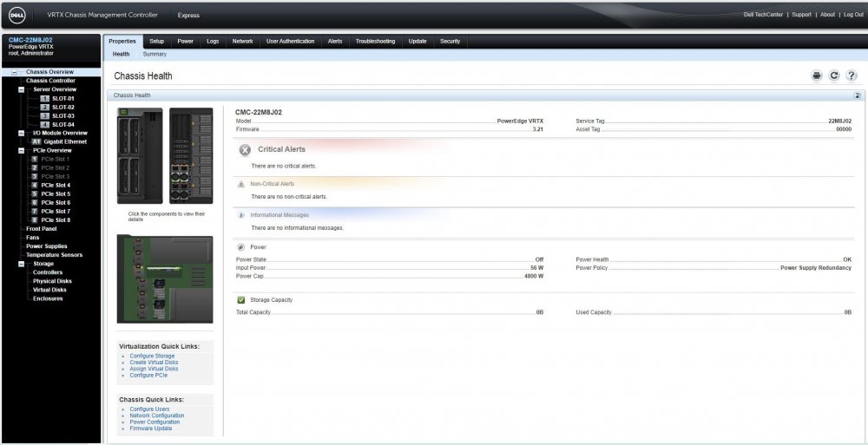Open Network Configuration quick link
Viewport: 868px width, 445px height.
(x=157, y=416)
